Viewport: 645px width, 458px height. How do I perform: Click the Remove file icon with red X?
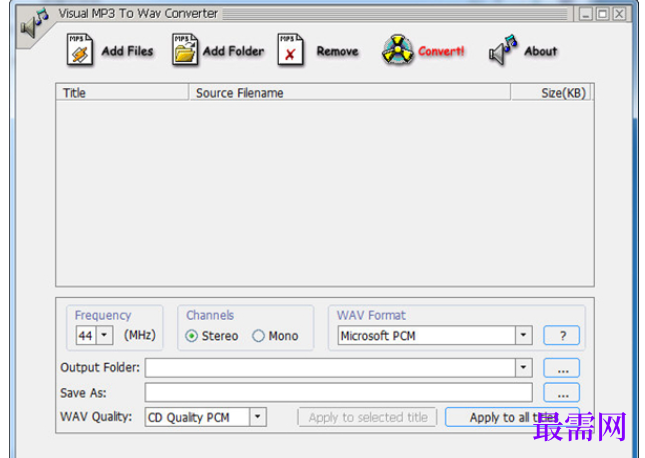point(290,50)
